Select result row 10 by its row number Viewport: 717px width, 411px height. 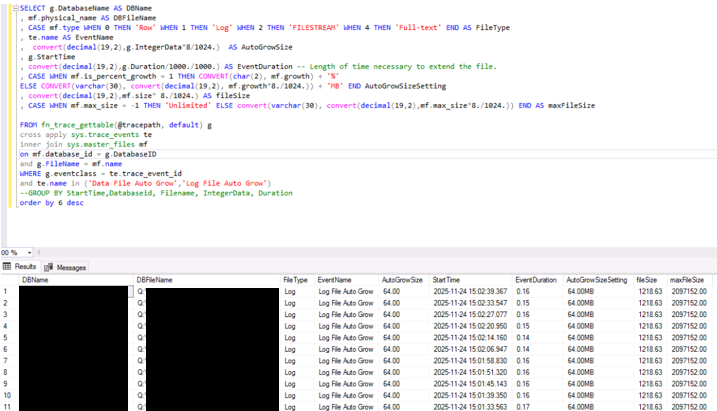7,395
